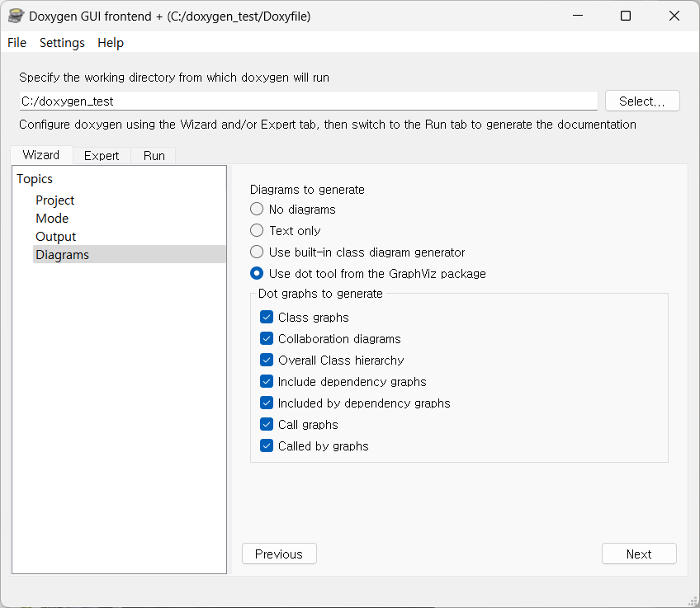700x608 pixels.
Task: Click the window resize grip corner
Action: 693,601
